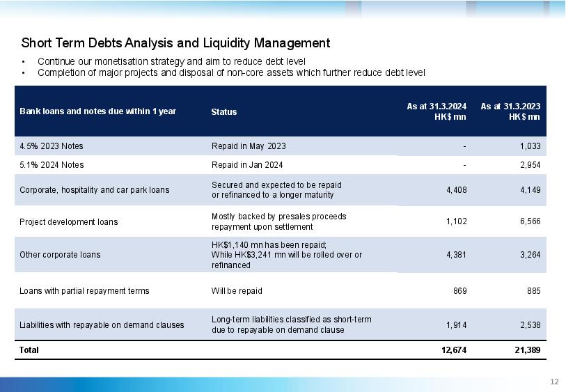
Task: Click the value 6,566
Action: [x=530, y=221]
